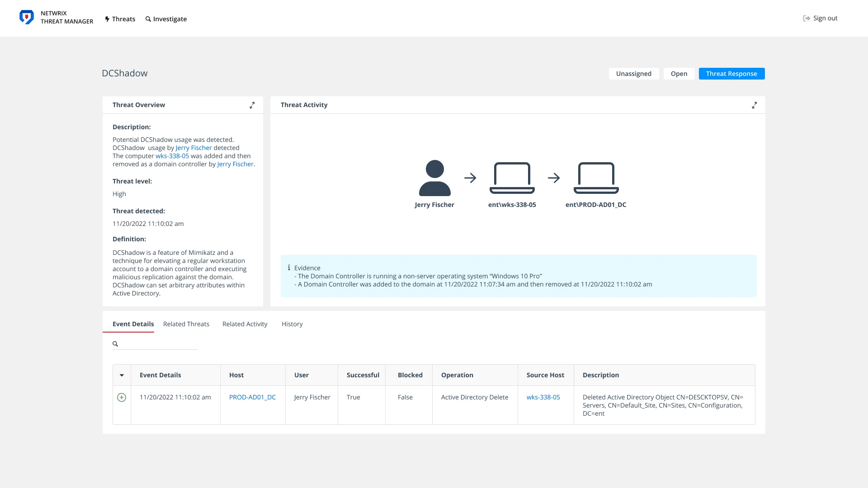
Task: Click the Sign out door icon
Action: pos(807,18)
